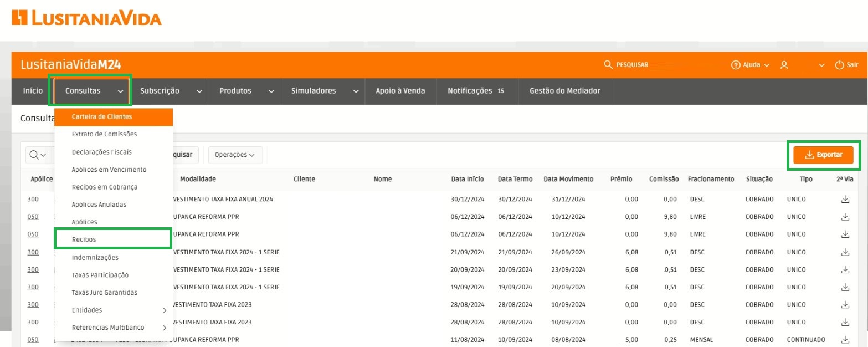Image resolution: width=868 pixels, height=347 pixels.
Task: Download 2ª Via for the MENSAL row
Action: tap(845, 339)
